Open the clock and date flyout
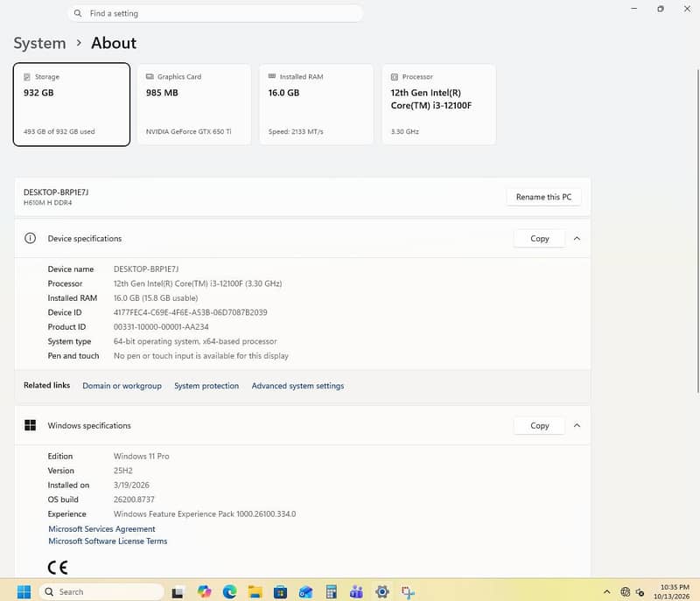Screen dimensions: 700x601 point(672,591)
